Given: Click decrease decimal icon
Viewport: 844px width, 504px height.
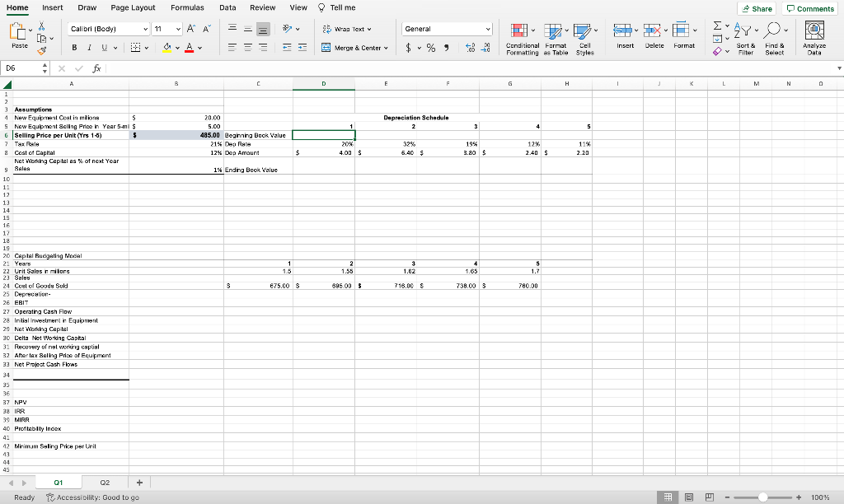Looking at the screenshot, I should [485, 47].
